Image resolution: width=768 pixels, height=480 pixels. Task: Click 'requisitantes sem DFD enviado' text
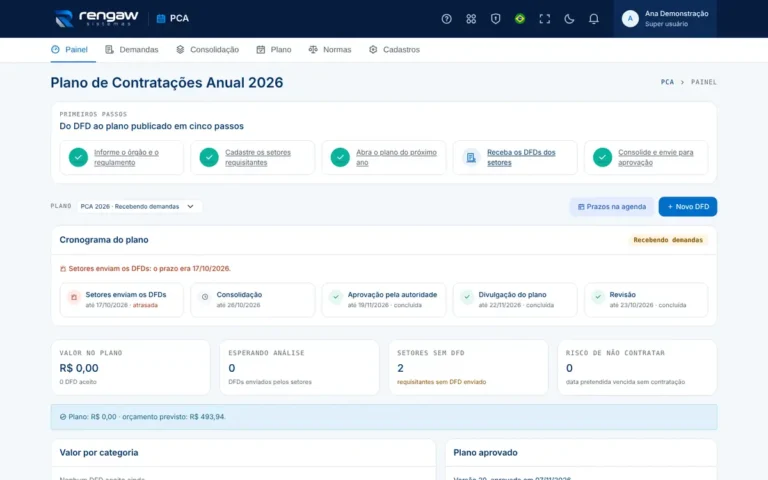441,382
